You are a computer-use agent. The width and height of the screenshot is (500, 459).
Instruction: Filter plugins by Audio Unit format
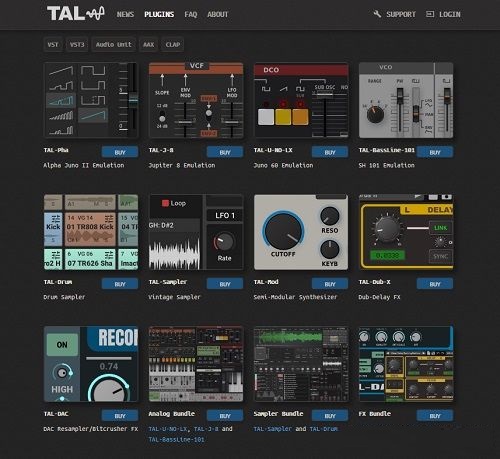tap(113, 44)
